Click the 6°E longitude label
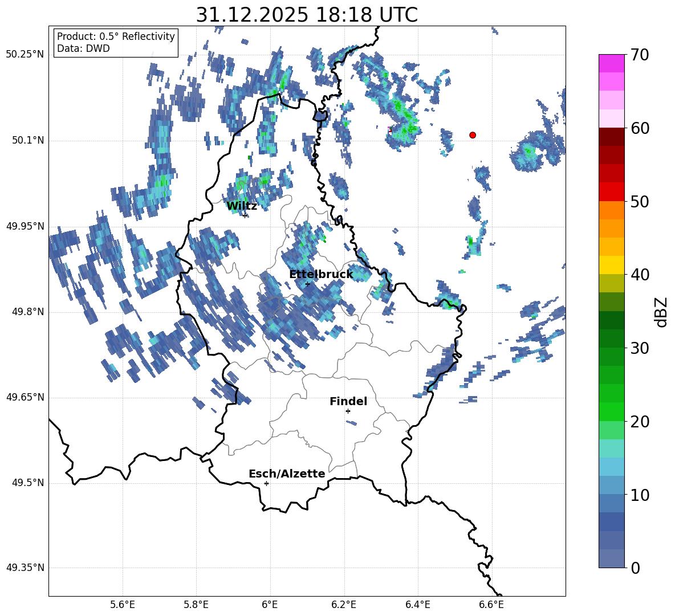Screen dimensions: 675x616 [x=270, y=605]
